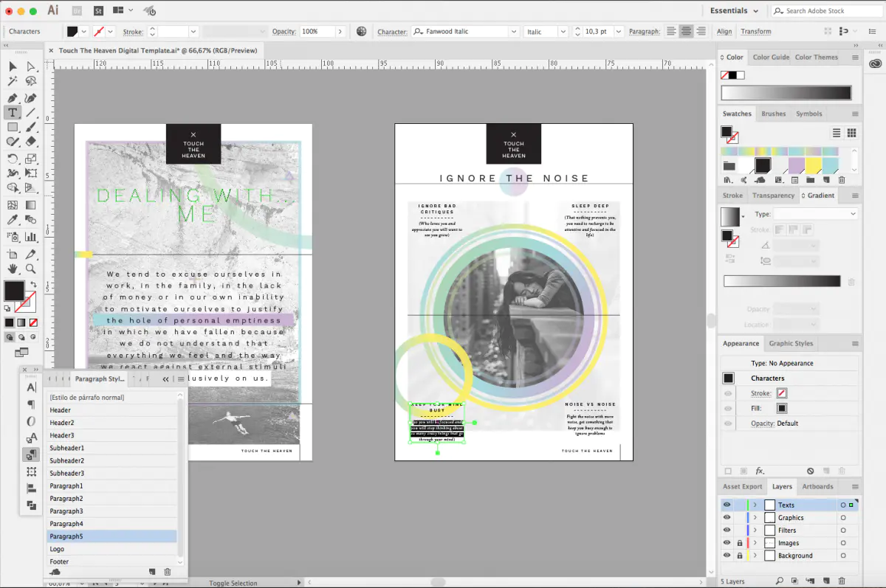Select the Pen tool
Viewport: 886px width, 588px height.
point(13,97)
